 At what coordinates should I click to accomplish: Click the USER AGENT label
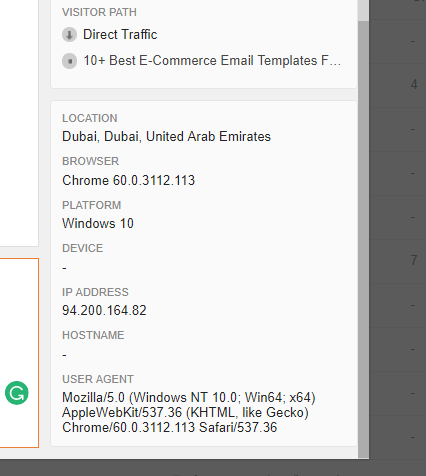click(98, 379)
